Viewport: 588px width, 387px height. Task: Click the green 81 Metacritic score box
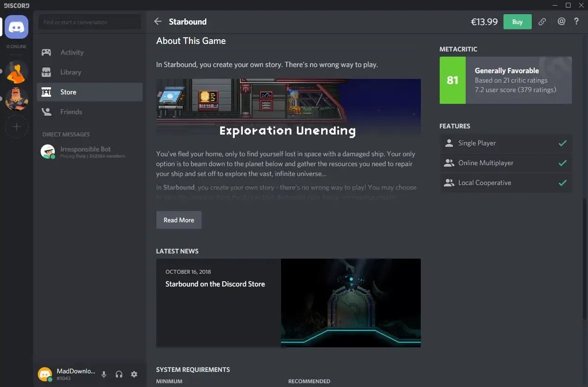pyautogui.click(x=452, y=80)
